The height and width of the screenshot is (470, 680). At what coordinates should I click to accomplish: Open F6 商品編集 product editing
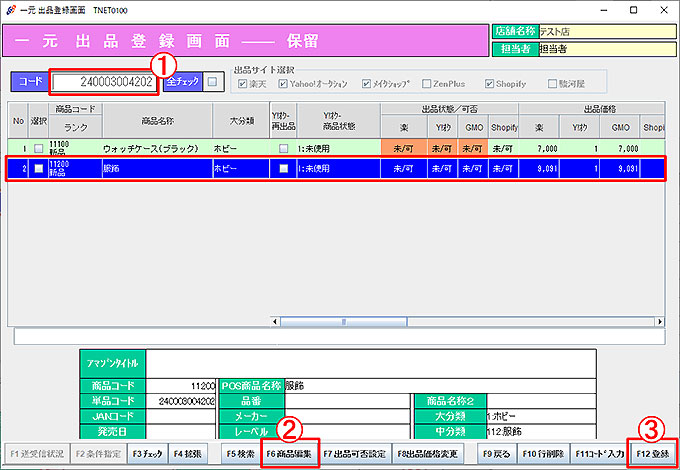click(289, 453)
